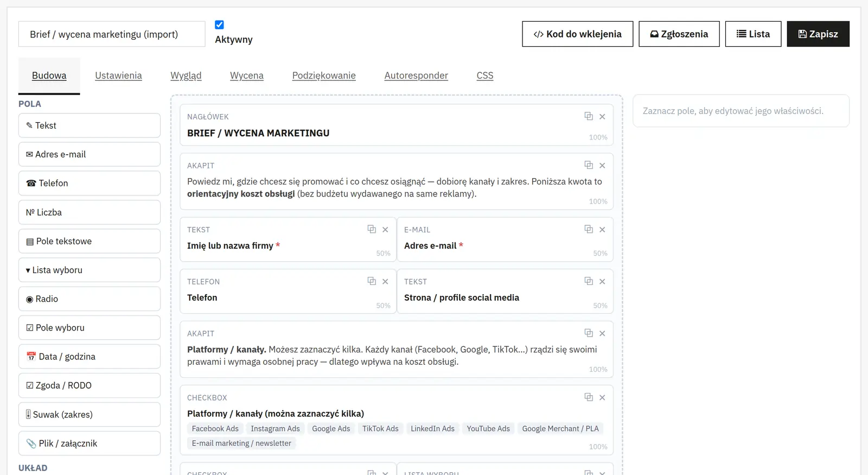This screenshot has height=475, width=868.
Task: Save the form with Zapisz
Action: (818, 34)
